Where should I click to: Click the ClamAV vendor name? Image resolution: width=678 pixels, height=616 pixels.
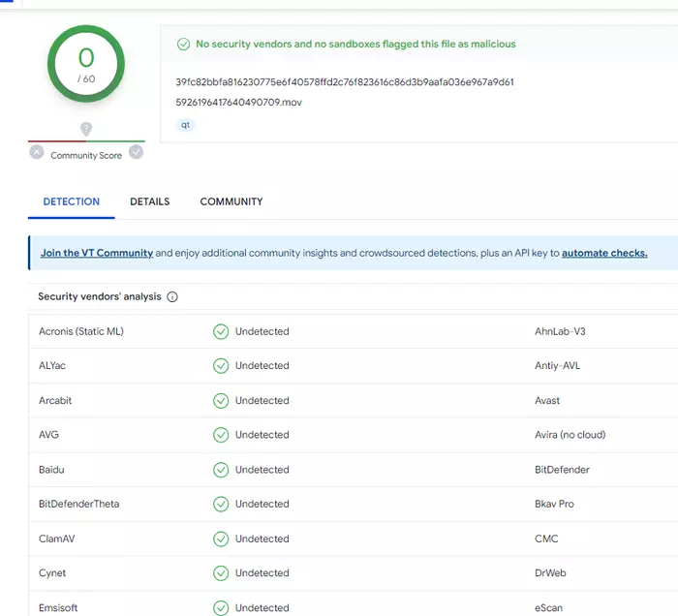tap(56, 539)
